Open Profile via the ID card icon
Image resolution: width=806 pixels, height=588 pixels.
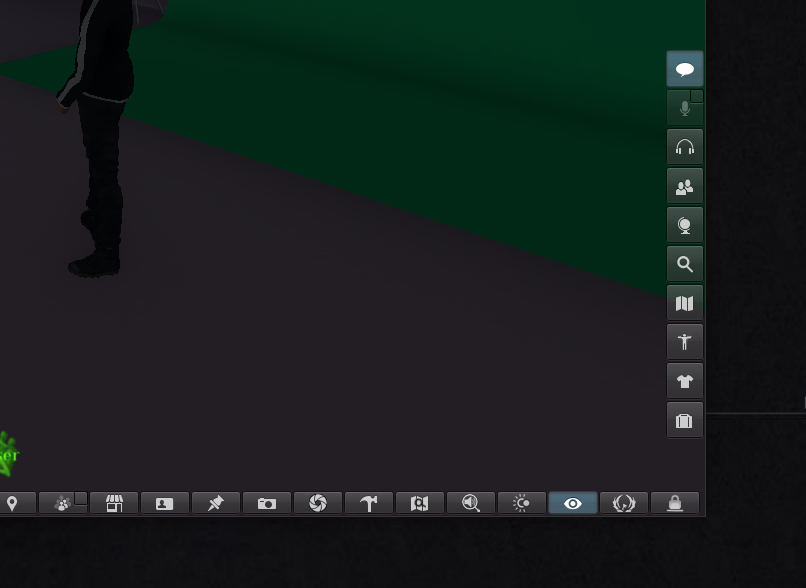point(164,503)
